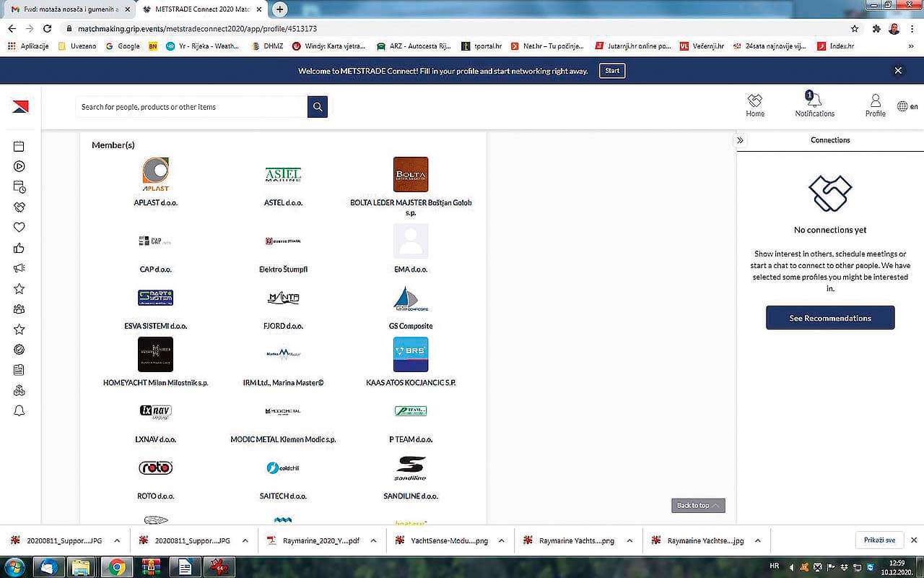924x578 pixels.
Task: Click the search magnifier button
Action: 318,107
